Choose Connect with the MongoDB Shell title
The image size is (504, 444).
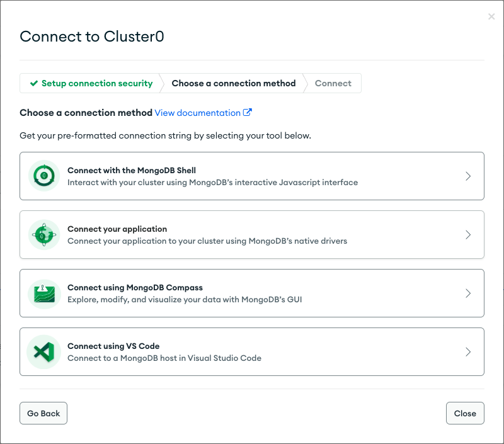[x=132, y=170]
